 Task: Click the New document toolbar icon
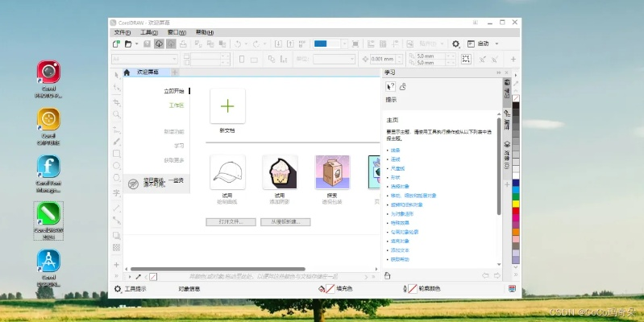[x=116, y=43]
